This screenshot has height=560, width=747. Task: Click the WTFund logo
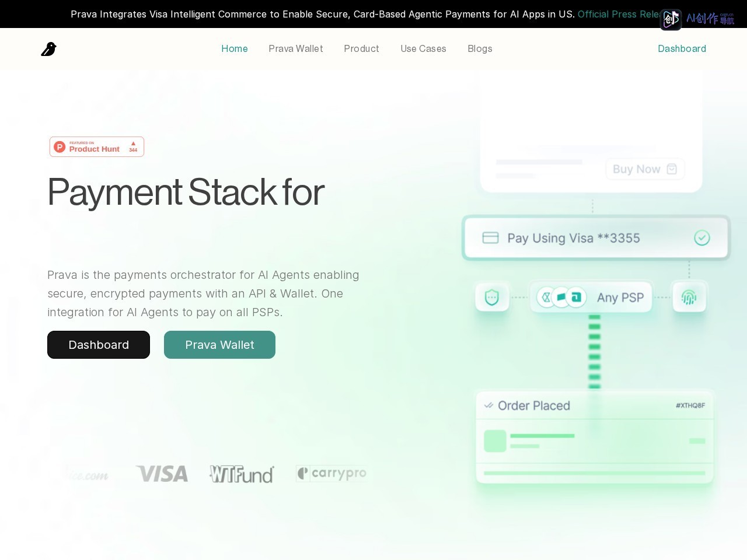coord(242,474)
